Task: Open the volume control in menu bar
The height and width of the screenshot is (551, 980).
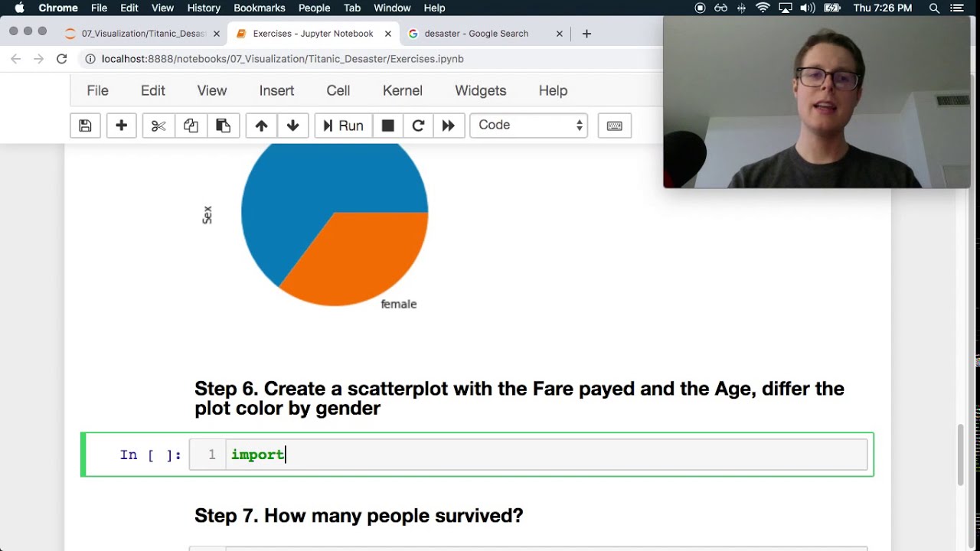Action: pyautogui.click(x=808, y=8)
